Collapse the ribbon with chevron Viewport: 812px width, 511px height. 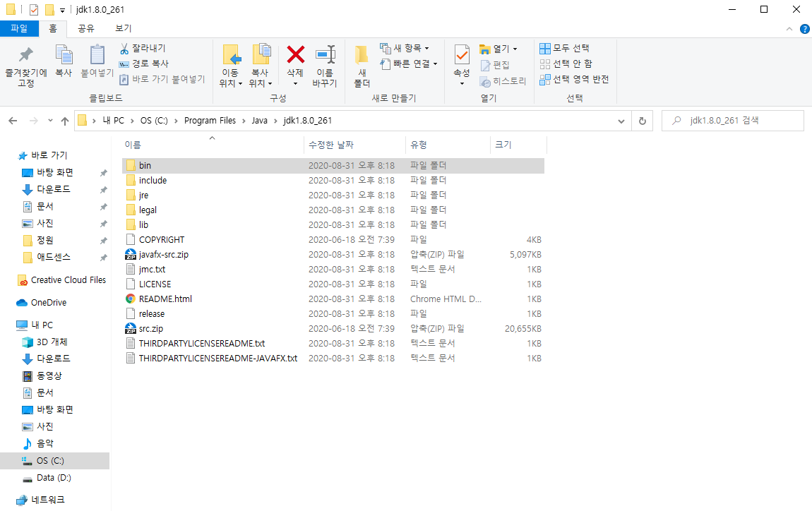789,29
